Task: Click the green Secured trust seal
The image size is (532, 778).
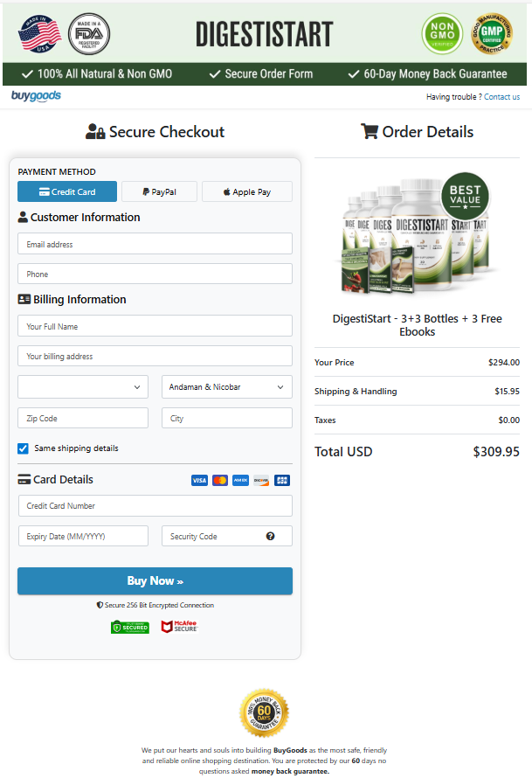Action: point(130,627)
